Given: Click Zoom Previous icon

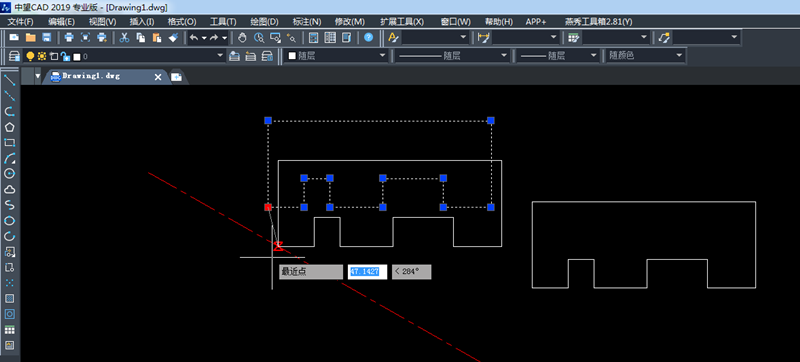Looking at the screenshot, I should [291, 37].
